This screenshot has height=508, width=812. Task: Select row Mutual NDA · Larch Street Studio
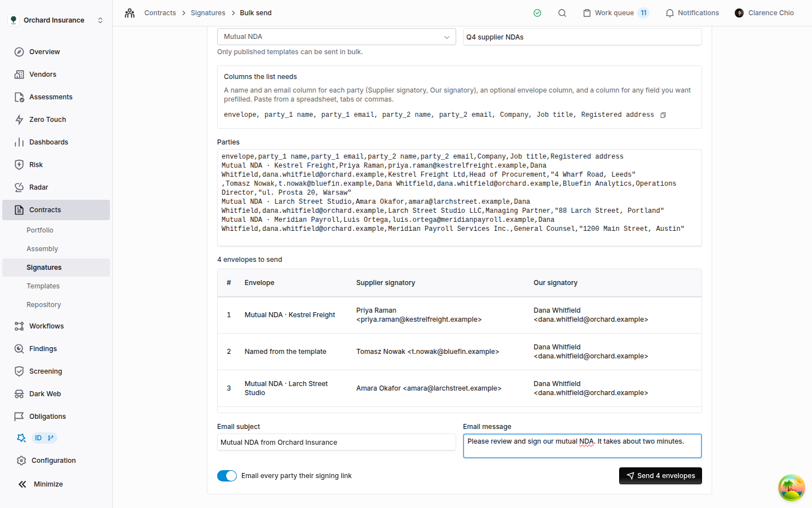click(x=460, y=388)
